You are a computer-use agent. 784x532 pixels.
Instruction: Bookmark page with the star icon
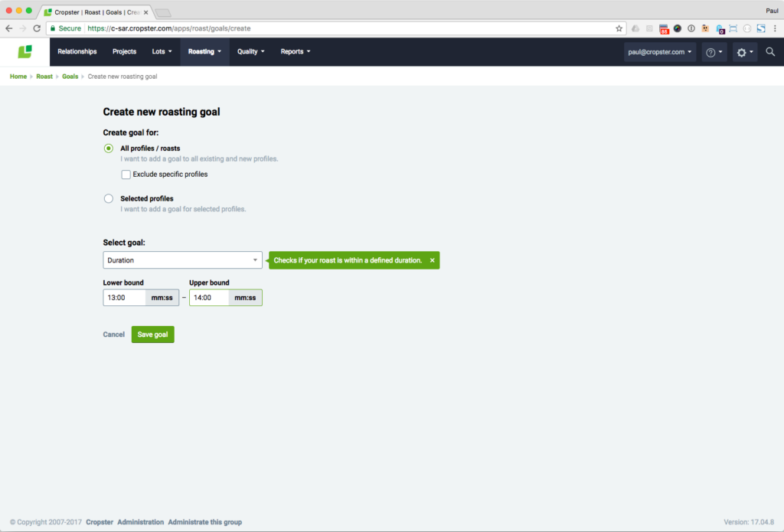(x=619, y=28)
